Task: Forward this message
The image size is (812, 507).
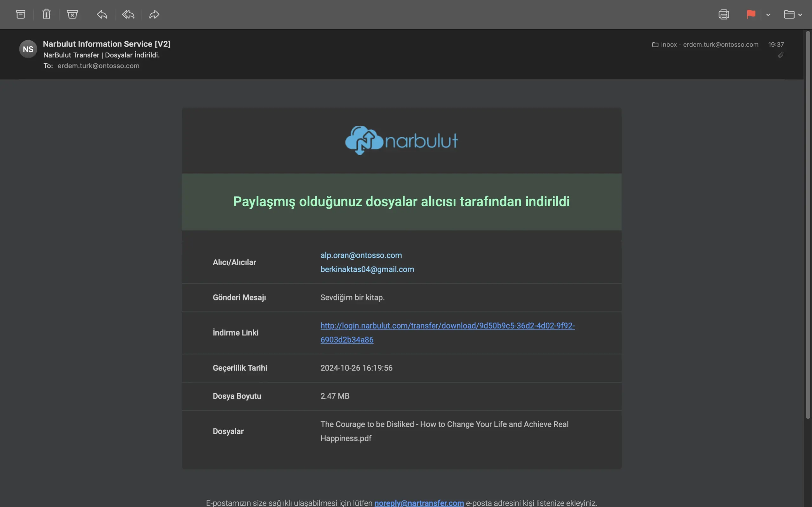Action: pyautogui.click(x=154, y=15)
